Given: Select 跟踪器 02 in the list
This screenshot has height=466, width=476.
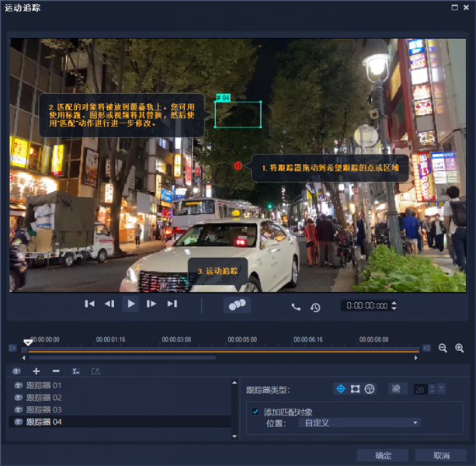Looking at the screenshot, I should 120,398.
